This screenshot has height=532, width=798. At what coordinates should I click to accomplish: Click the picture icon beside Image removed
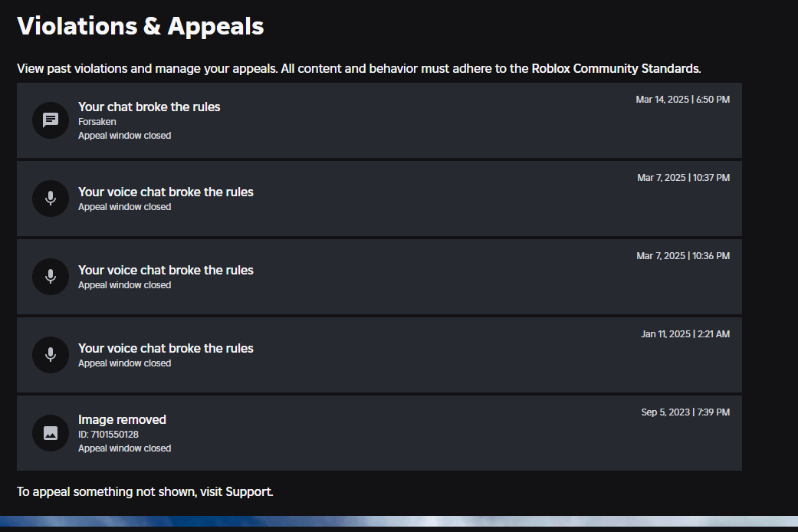[x=51, y=433]
